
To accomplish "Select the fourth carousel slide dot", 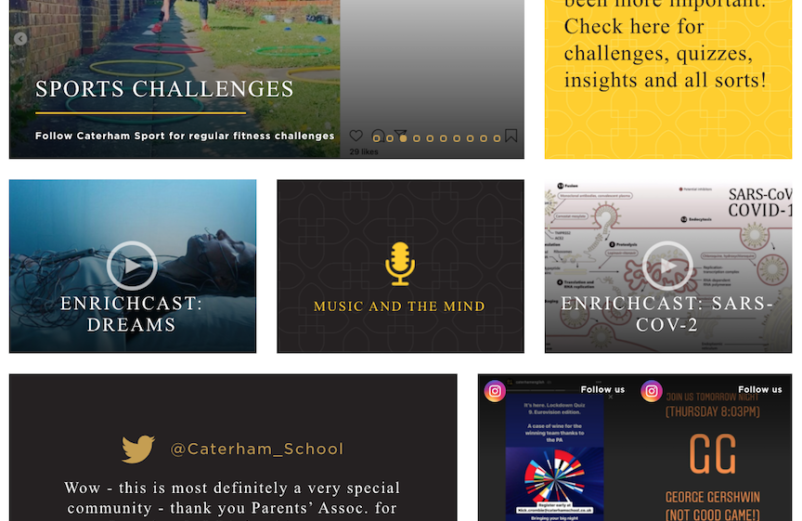I will (x=416, y=138).
